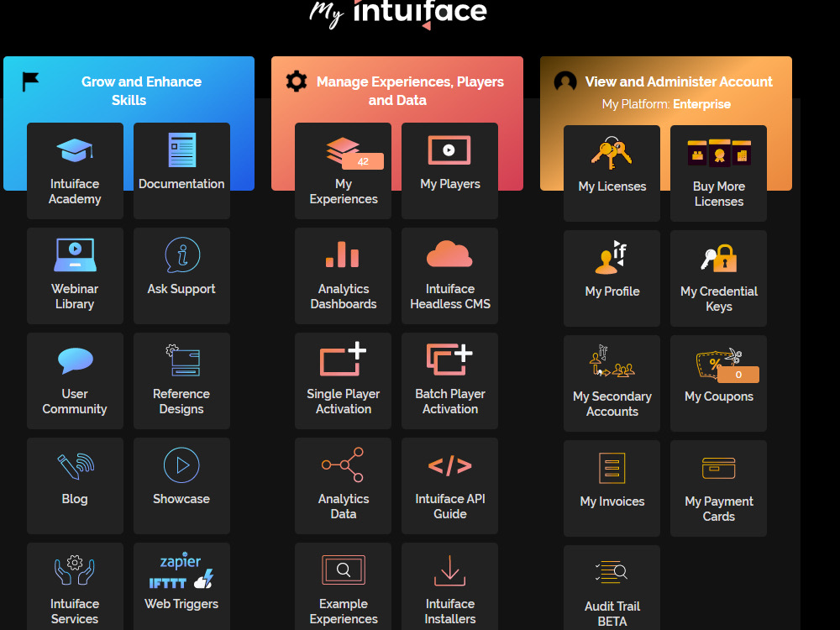Click the Batch Player Activation label
The image size is (840, 630).
click(x=450, y=402)
